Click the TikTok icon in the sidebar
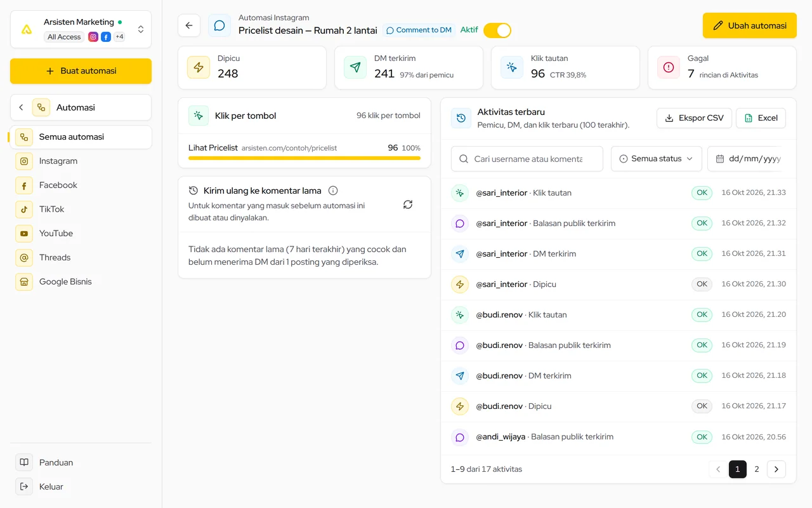812x508 pixels. [x=24, y=210]
